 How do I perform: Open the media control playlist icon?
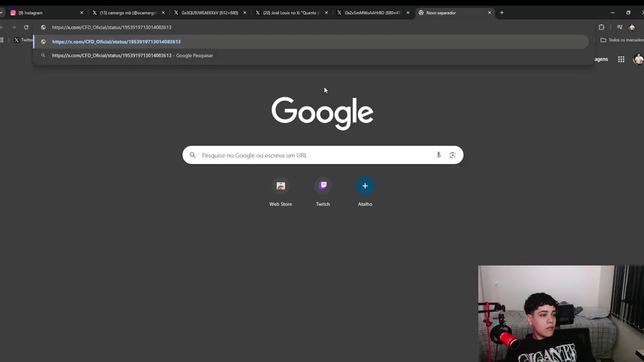620,27
